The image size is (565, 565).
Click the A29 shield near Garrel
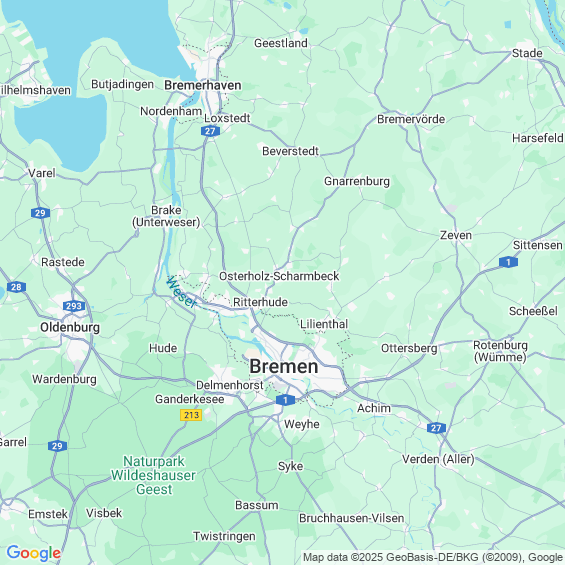click(x=57, y=446)
